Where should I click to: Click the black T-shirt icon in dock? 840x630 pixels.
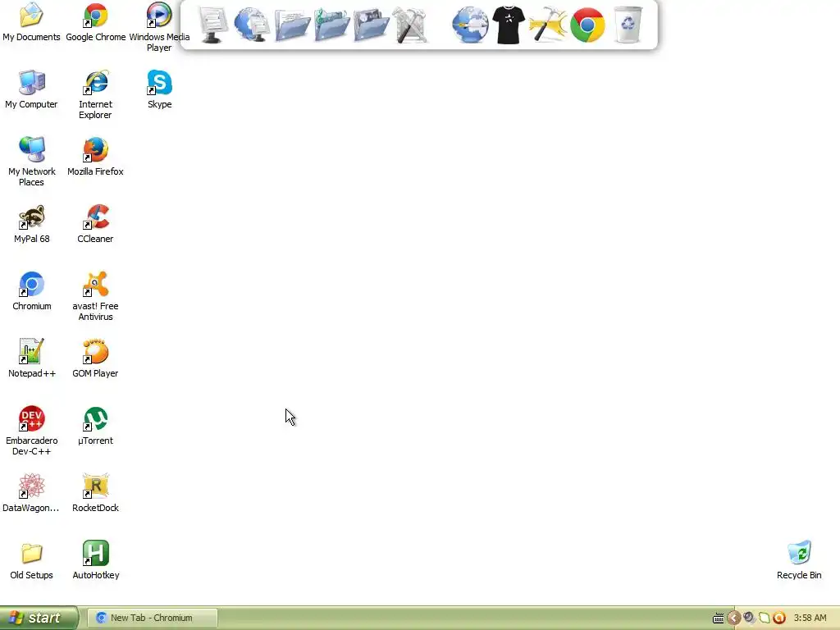pyautogui.click(x=509, y=25)
